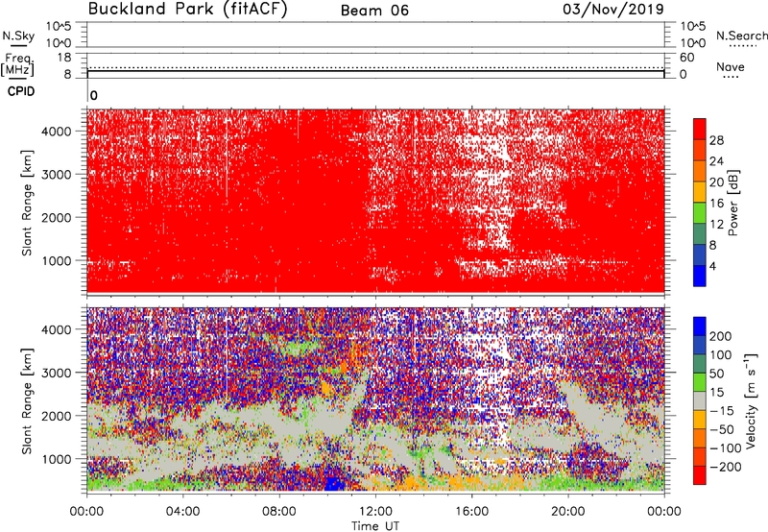
Task: Click the gray -15 to 15 velocity colorbar segment
Action: pyautogui.click(x=700, y=401)
